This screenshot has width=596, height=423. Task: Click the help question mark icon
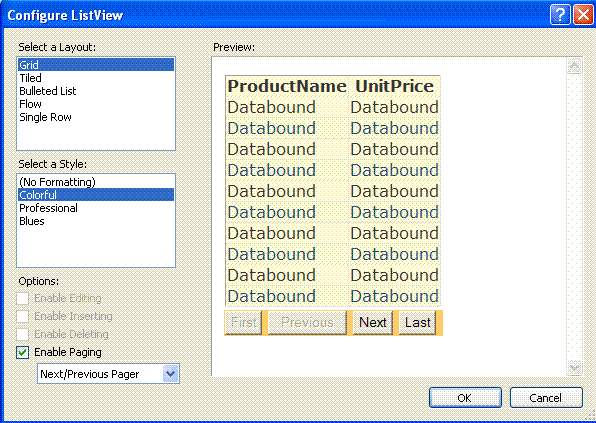tap(560, 15)
